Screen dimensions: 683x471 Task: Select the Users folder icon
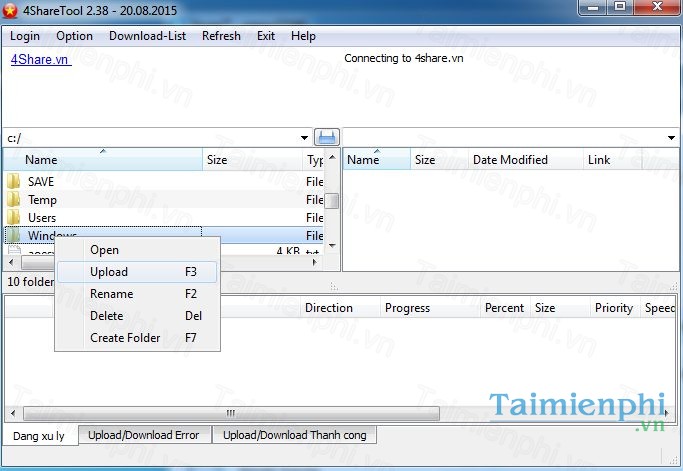14,217
